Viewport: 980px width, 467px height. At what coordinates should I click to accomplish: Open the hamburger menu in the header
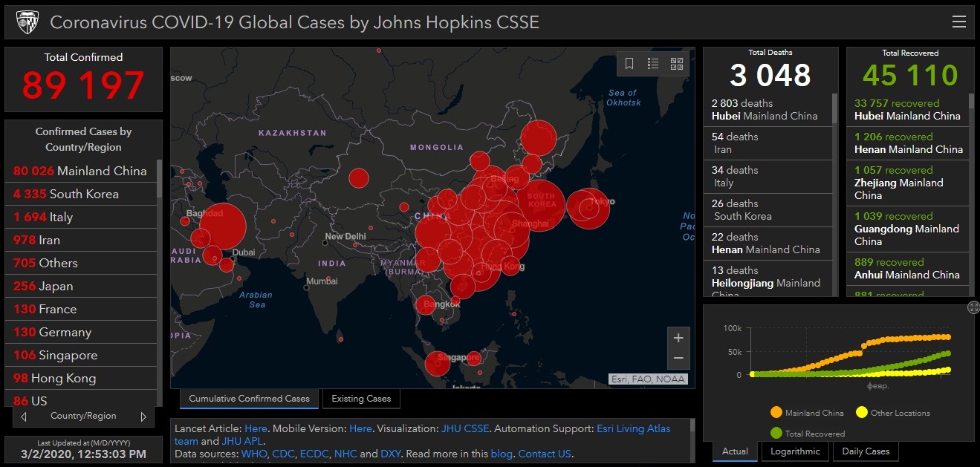pos(958,22)
